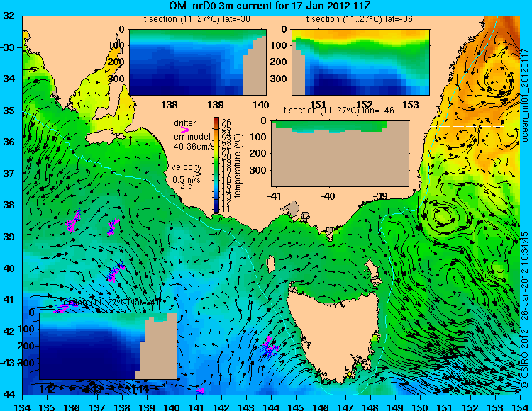Click the magenta drifter arrow in legend
The height and width of the screenshot is (411, 532).
[185, 130]
